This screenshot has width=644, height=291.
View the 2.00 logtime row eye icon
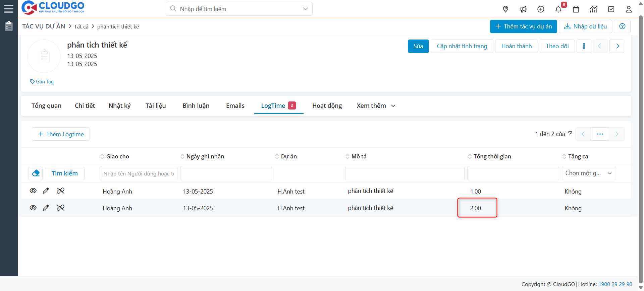click(33, 208)
